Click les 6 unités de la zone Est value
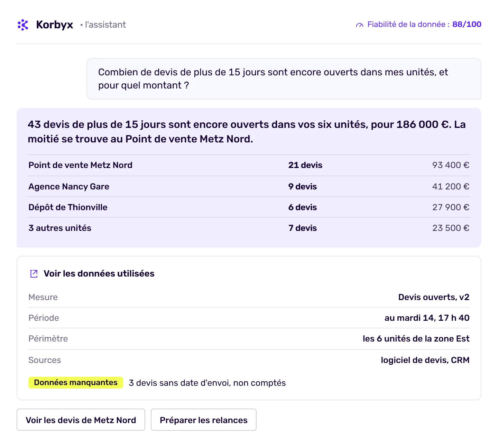 416,339
